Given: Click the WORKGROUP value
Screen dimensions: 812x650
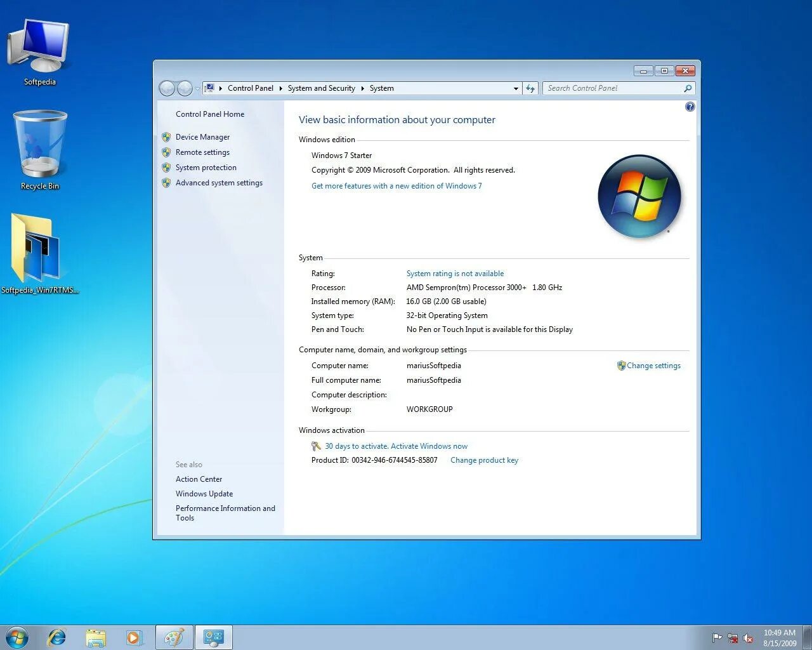Looking at the screenshot, I should click(429, 409).
